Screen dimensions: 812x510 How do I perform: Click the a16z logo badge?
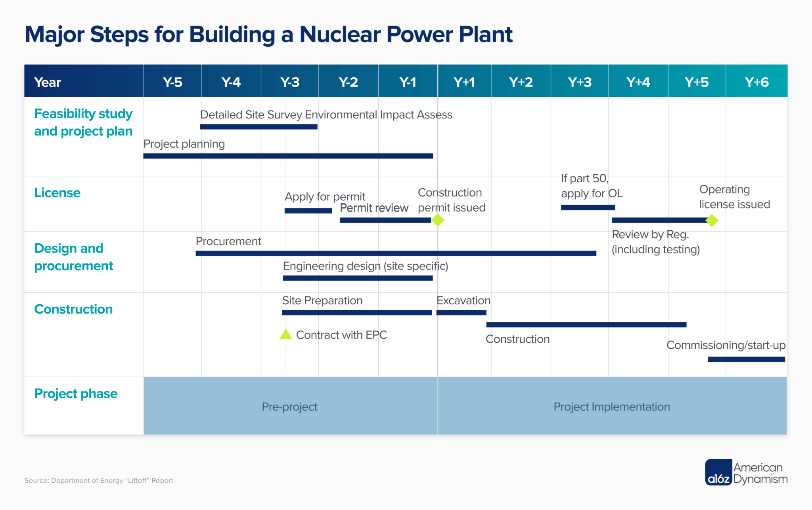(718, 472)
